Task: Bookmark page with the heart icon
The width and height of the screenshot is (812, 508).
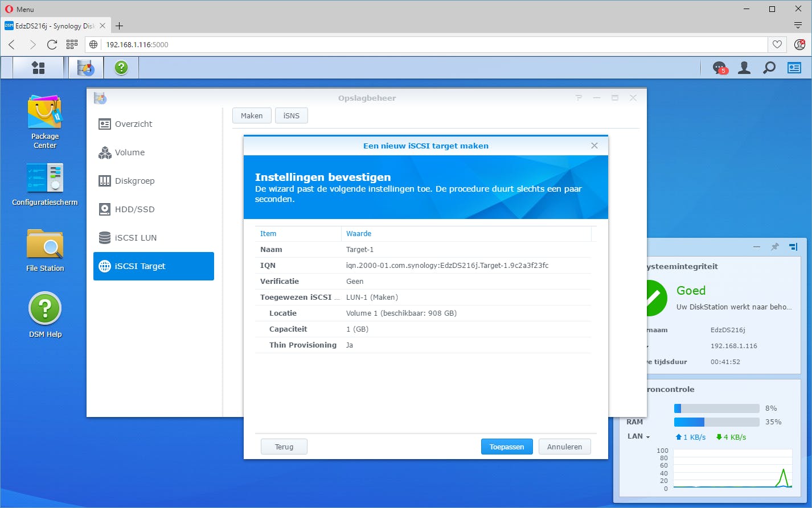Action: [777, 44]
